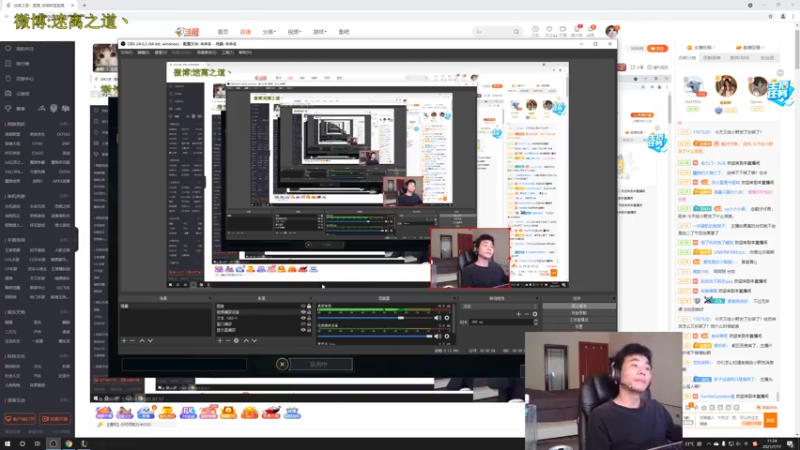Open the 编辑(E) menu in OBS
The height and width of the screenshot is (450, 800).
pyautogui.click(x=143, y=53)
